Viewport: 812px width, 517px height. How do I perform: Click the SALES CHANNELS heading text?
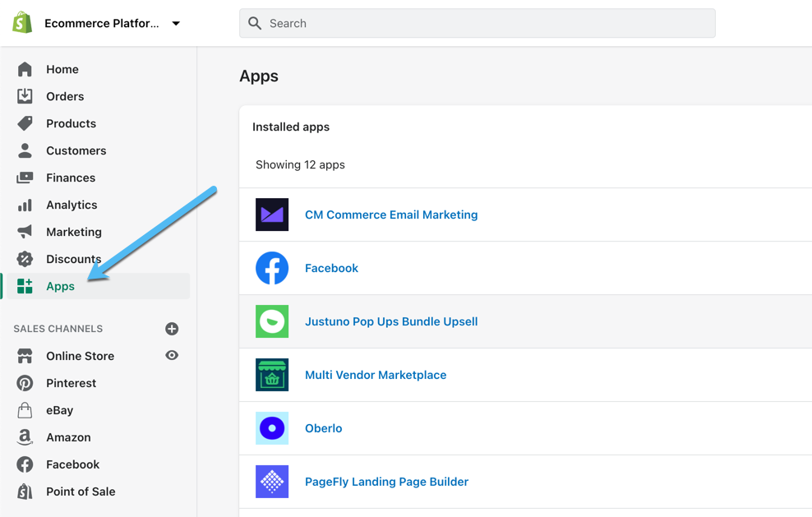click(x=58, y=329)
